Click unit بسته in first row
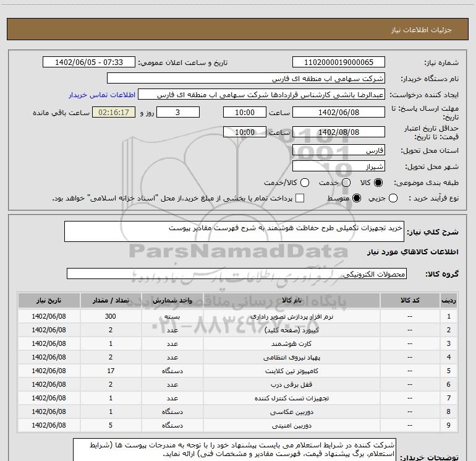This screenshot has height=461, width=476. click(x=172, y=316)
